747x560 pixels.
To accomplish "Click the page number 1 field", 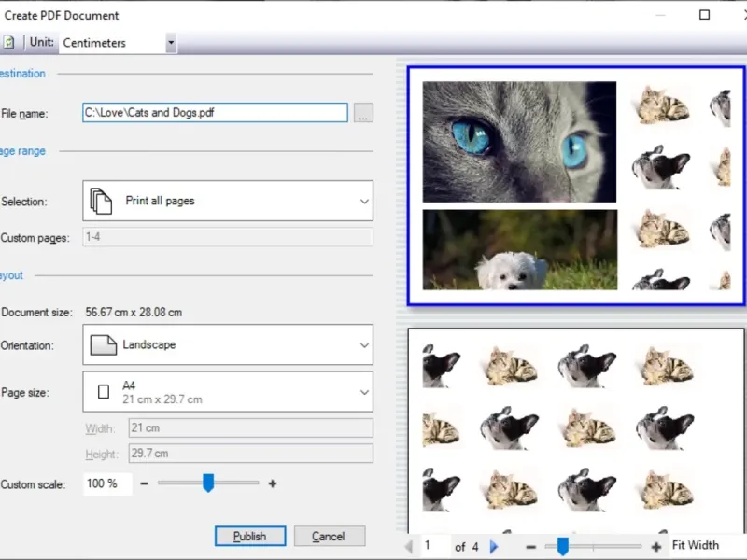I will click(434, 545).
